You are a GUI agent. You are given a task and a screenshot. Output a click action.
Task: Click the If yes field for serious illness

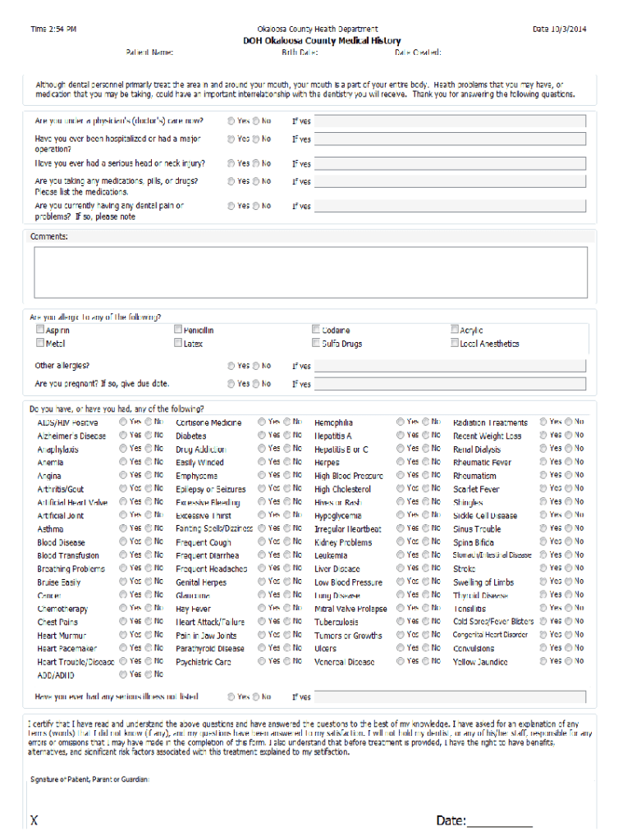click(450, 696)
